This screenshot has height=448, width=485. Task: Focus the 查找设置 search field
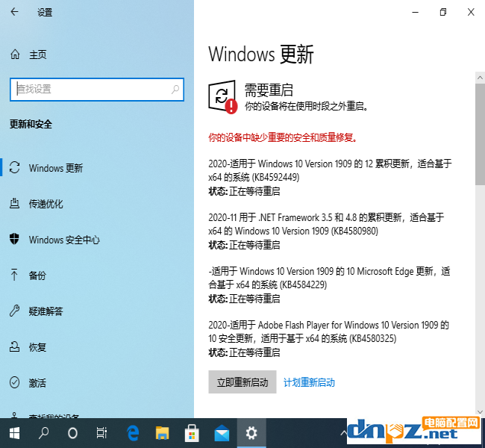pos(97,90)
